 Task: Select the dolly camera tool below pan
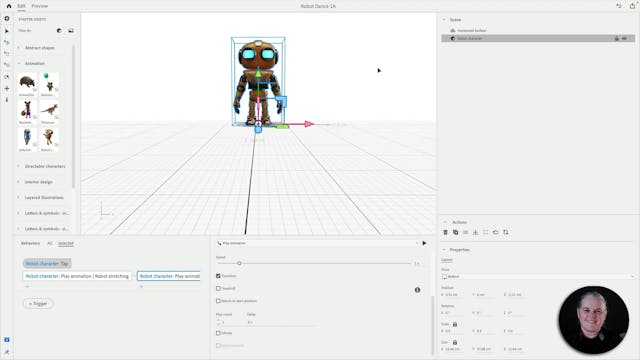pyautogui.click(x=7, y=100)
